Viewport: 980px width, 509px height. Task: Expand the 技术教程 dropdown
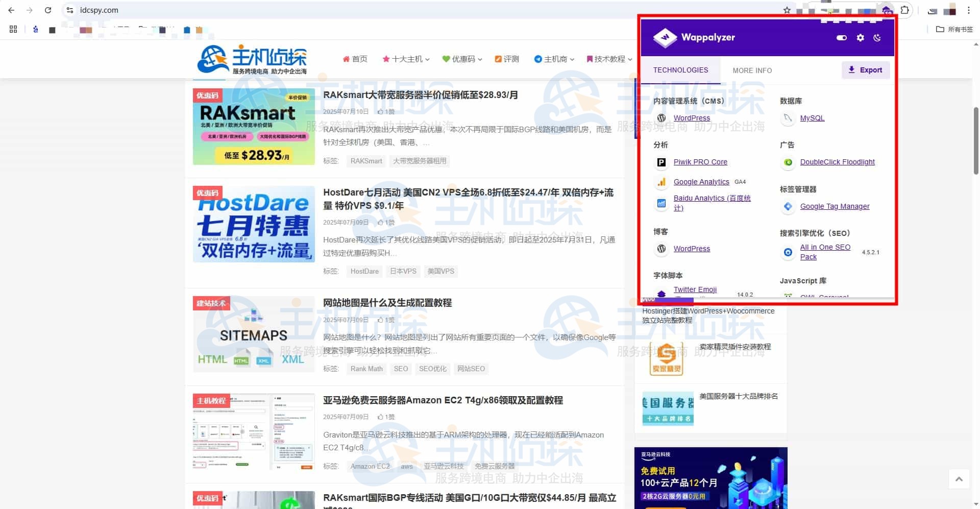click(609, 59)
